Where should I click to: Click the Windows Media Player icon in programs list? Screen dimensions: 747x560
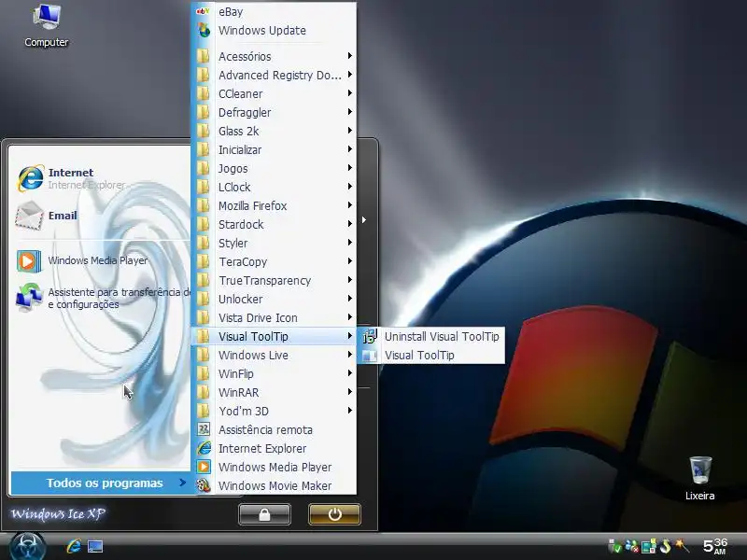tap(204, 468)
